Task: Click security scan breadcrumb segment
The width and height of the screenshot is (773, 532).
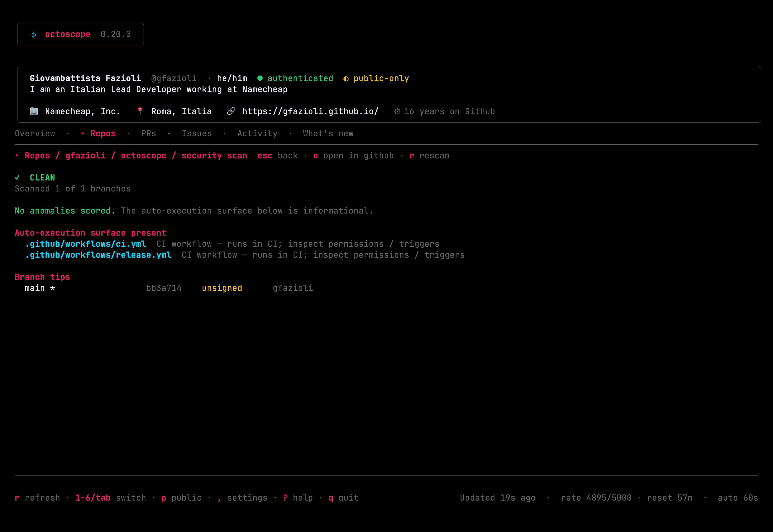Action: tap(214, 156)
